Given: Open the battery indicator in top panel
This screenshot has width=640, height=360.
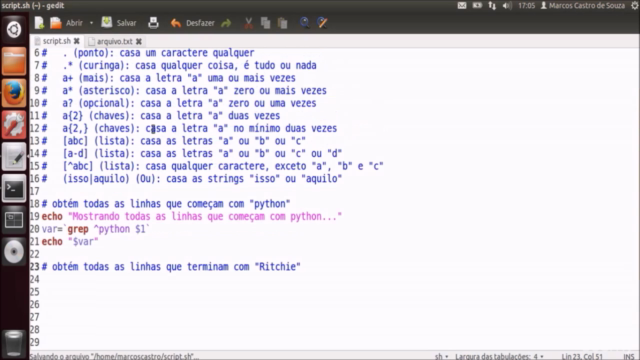Looking at the screenshot, I should click(x=477, y=6).
